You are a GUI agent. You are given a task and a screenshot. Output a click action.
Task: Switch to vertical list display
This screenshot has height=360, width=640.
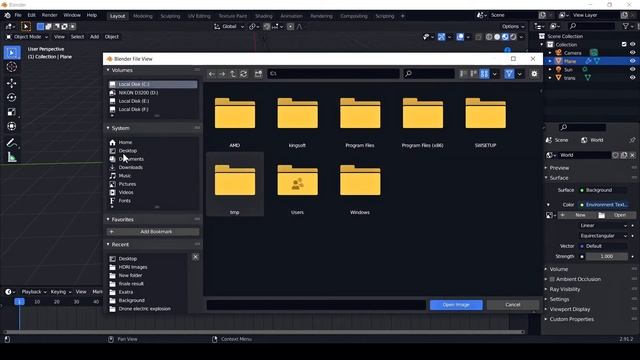(463, 74)
